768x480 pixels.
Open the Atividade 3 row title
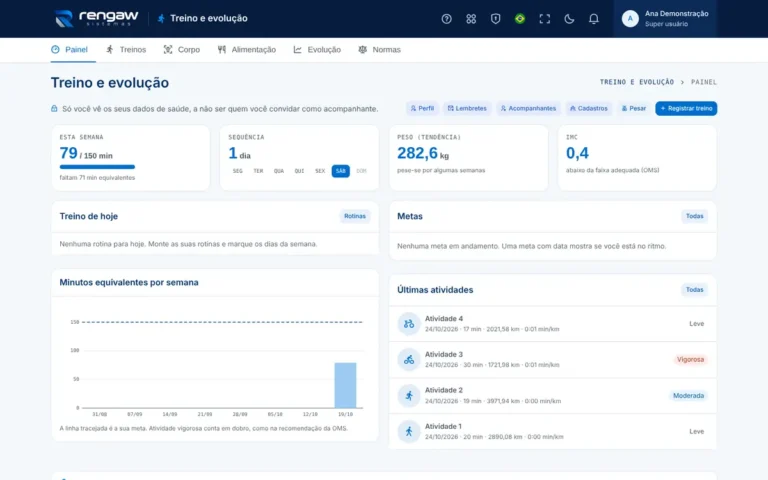tap(444, 354)
